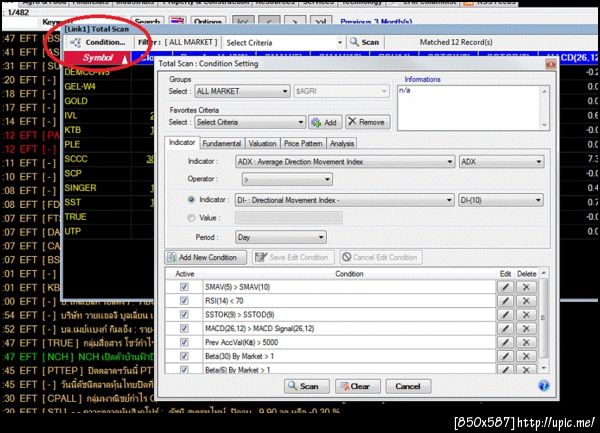Switch to the Price Pattern tab
Image resolution: width=600 pixels, height=433 pixels.
[303, 143]
